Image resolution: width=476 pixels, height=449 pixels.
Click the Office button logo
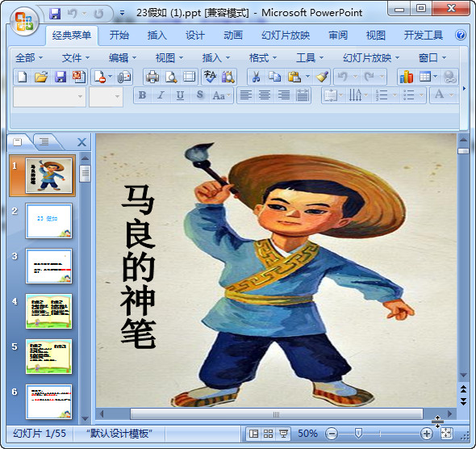pyautogui.click(x=24, y=22)
